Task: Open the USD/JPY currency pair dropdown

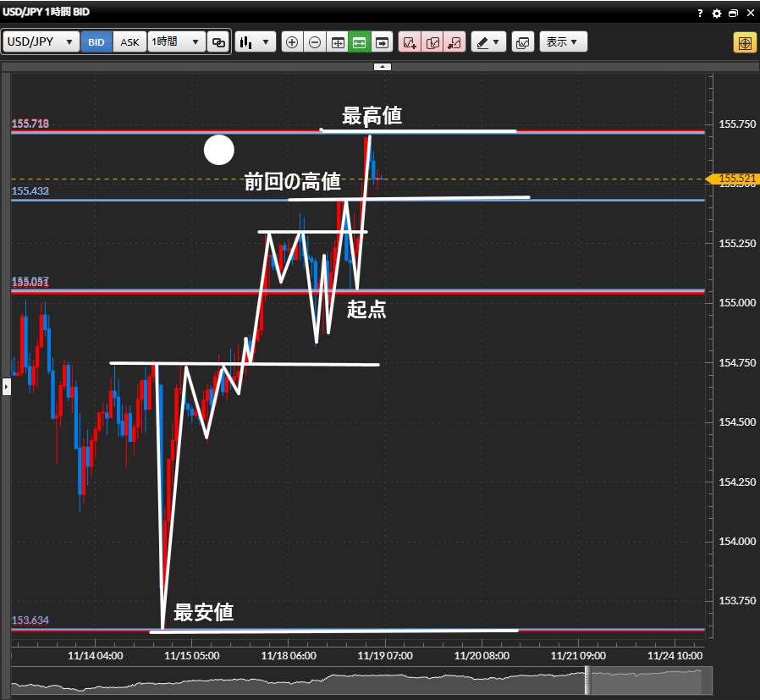Action: point(41,42)
